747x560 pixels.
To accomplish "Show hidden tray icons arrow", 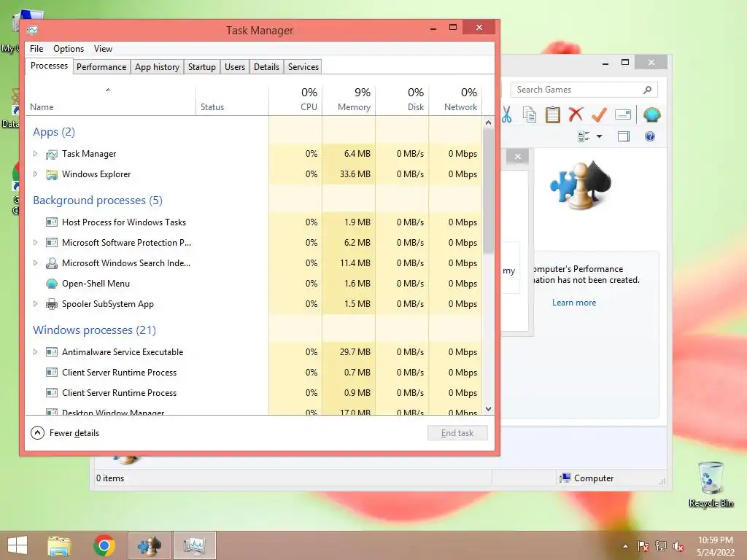I will coord(625,546).
